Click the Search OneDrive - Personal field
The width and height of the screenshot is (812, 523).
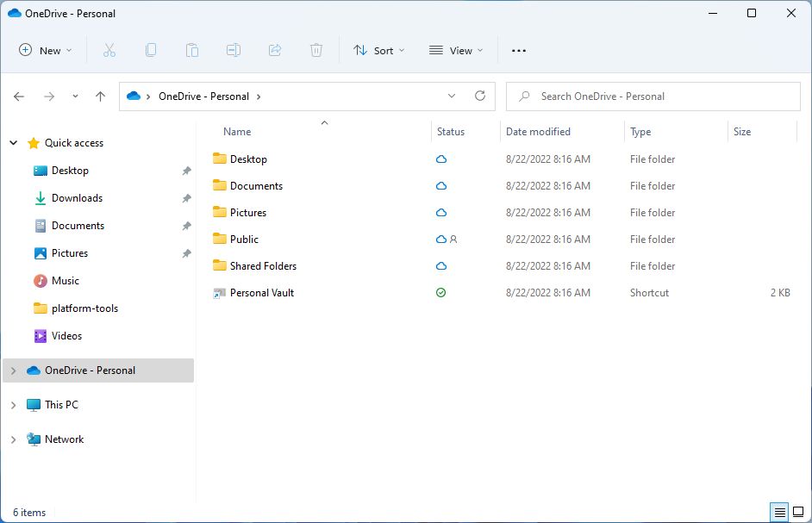coord(653,97)
